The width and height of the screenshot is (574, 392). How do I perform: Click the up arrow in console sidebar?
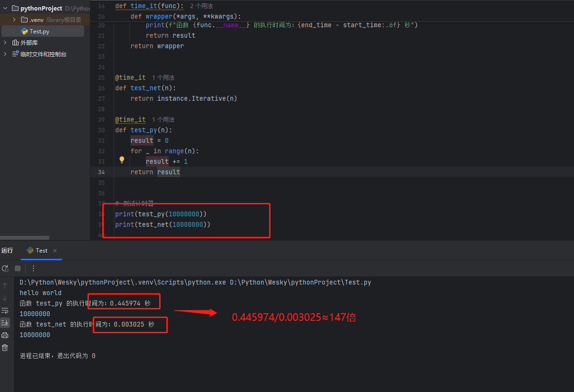[5, 286]
